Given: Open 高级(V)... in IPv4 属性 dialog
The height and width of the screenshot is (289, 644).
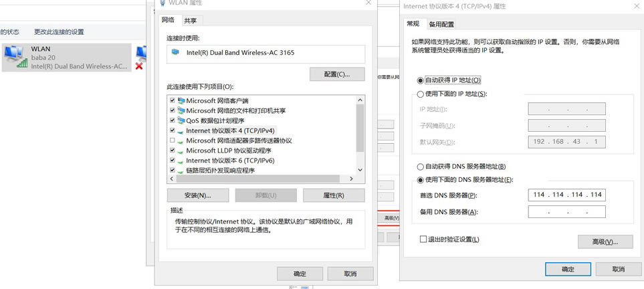Looking at the screenshot, I should (605, 242).
